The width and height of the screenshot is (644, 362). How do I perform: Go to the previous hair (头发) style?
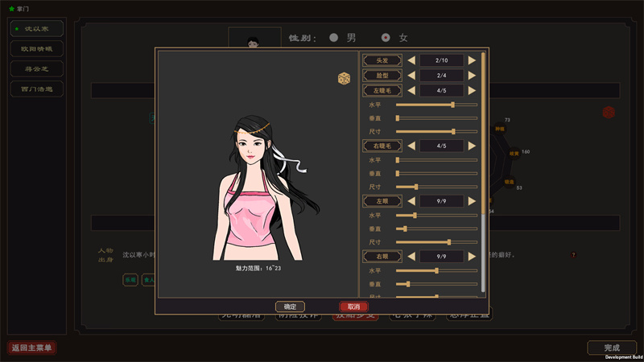pos(411,60)
